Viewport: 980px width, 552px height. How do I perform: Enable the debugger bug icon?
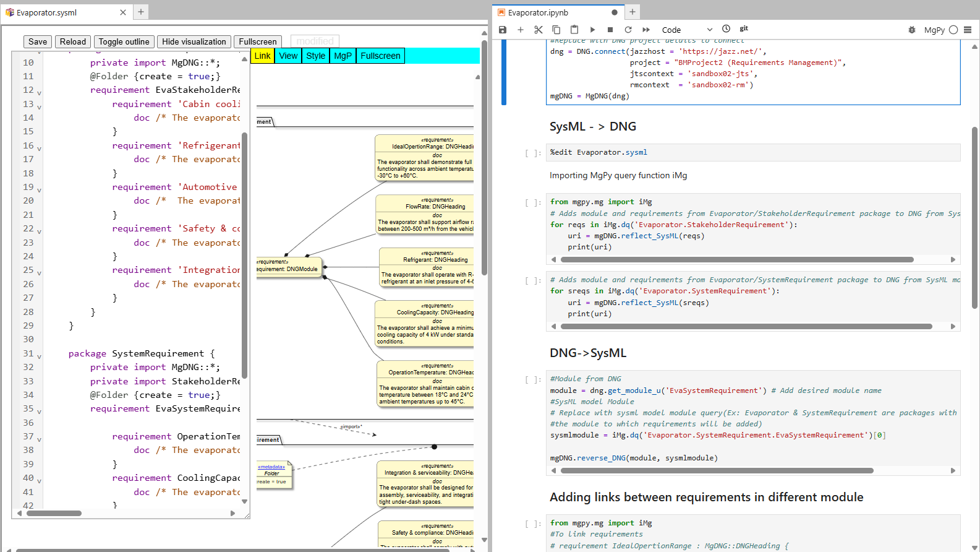click(x=912, y=30)
